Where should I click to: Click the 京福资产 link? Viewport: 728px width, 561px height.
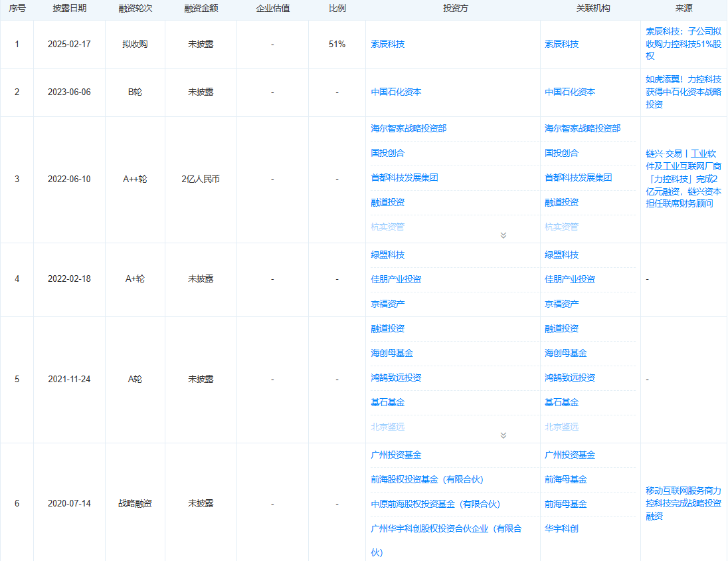click(x=387, y=304)
